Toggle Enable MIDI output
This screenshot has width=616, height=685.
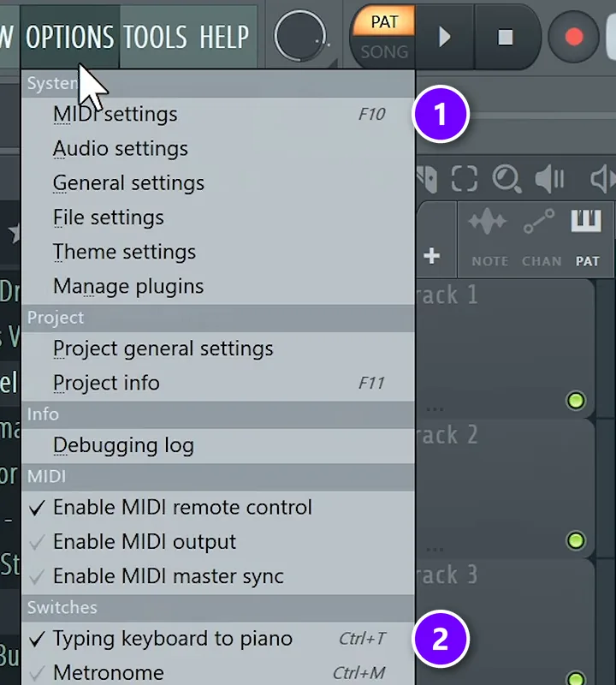(218, 542)
